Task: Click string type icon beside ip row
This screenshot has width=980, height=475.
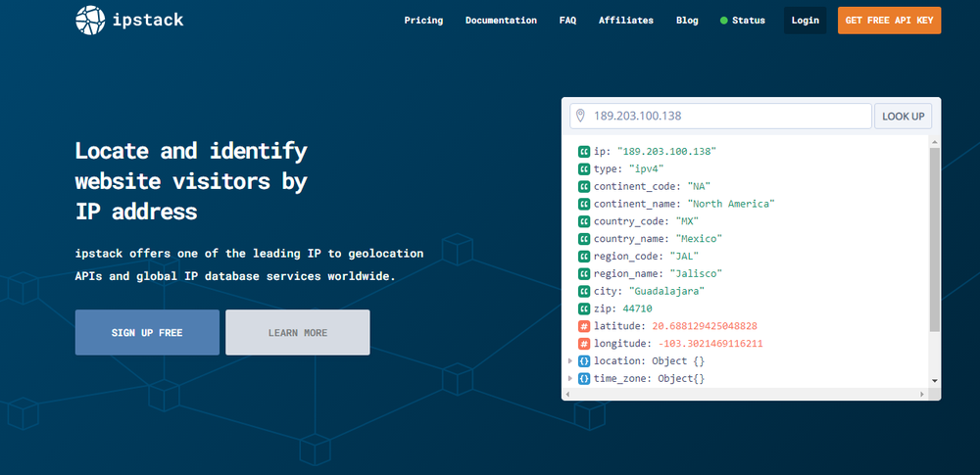Action: click(584, 151)
